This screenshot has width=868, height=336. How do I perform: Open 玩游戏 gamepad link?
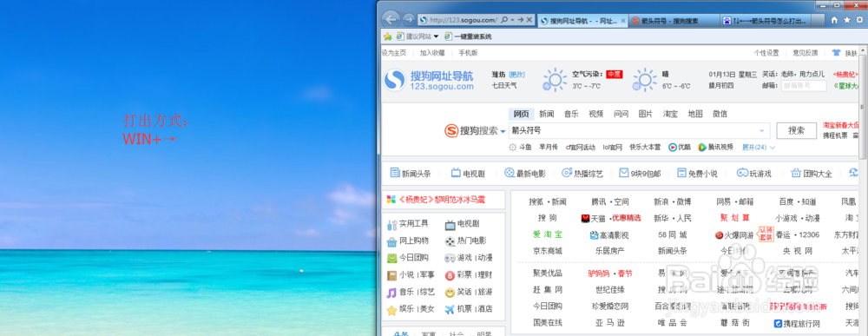[x=753, y=174]
